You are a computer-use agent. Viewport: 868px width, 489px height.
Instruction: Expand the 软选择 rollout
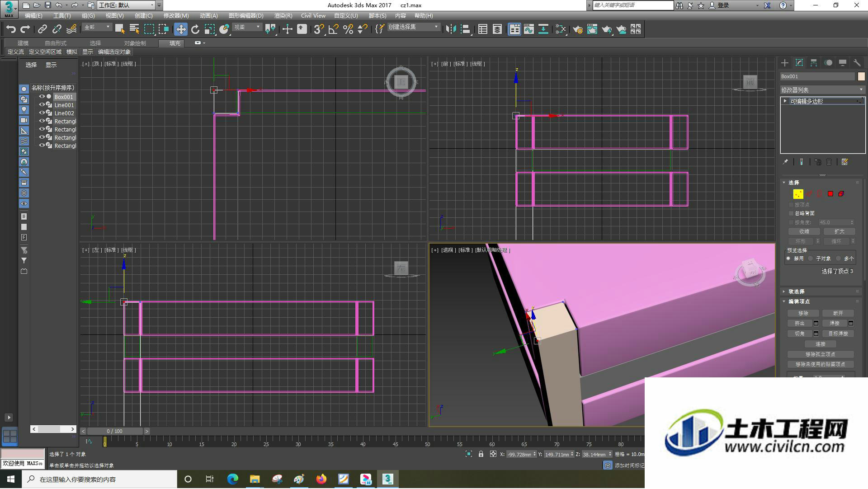pos(797,292)
